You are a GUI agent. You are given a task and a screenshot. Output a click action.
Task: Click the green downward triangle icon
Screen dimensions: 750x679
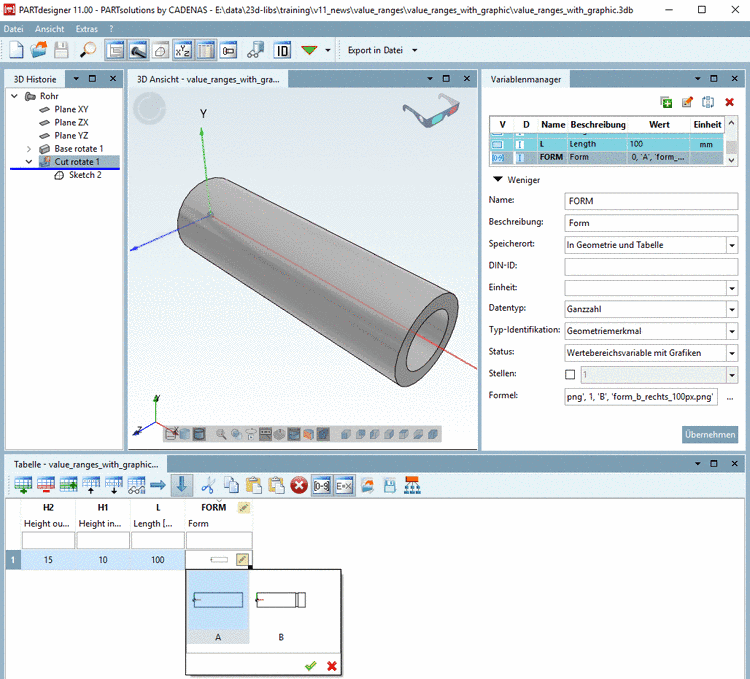pyautogui.click(x=309, y=50)
